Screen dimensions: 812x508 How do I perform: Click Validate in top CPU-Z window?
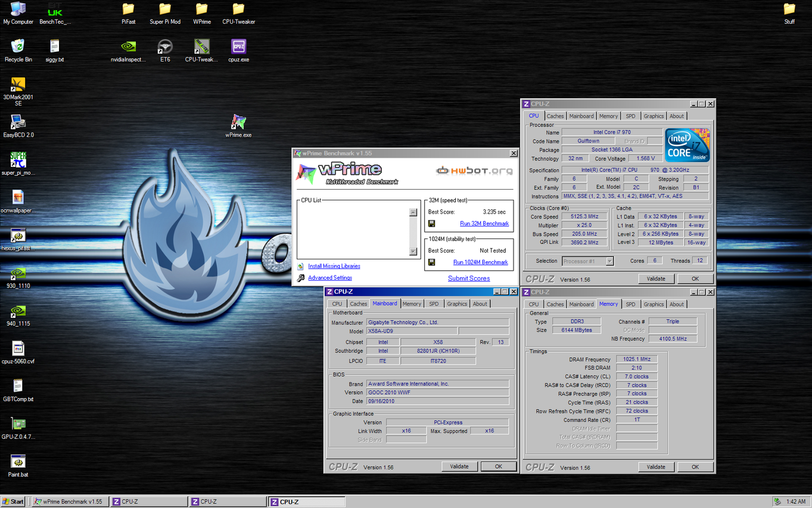point(656,278)
